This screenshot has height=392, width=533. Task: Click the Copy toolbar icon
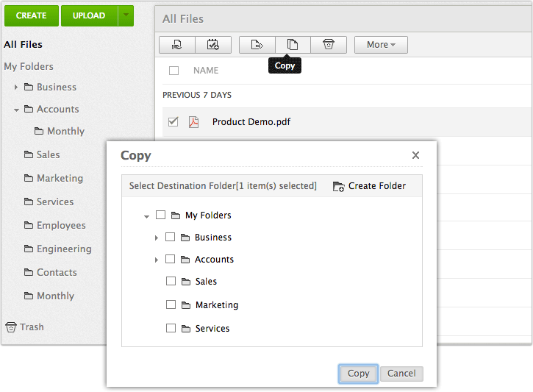(293, 45)
